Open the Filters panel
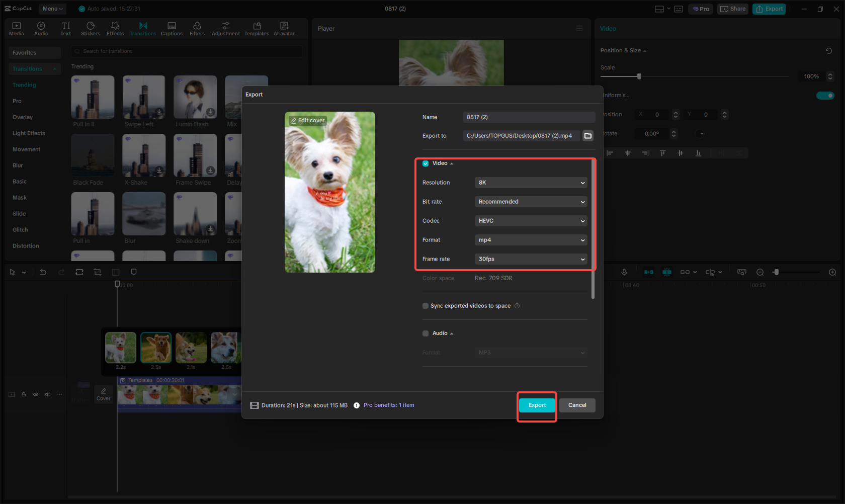 tap(197, 28)
